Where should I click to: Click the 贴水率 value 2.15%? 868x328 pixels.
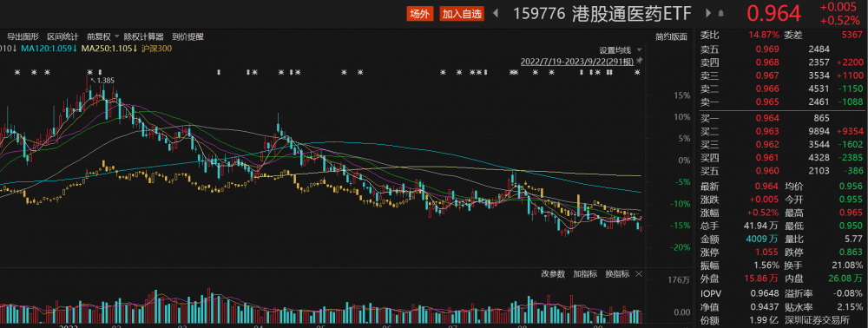(852, 306)
